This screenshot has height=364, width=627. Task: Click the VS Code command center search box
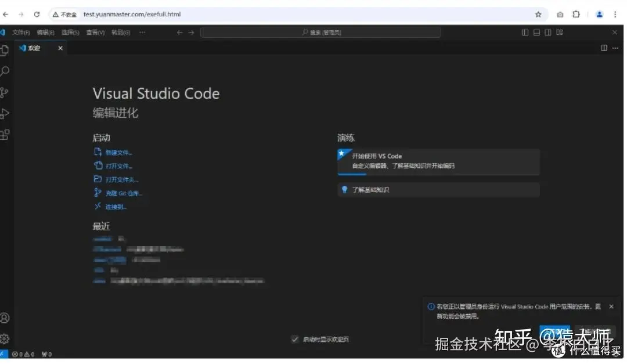(x=320, y=33)
